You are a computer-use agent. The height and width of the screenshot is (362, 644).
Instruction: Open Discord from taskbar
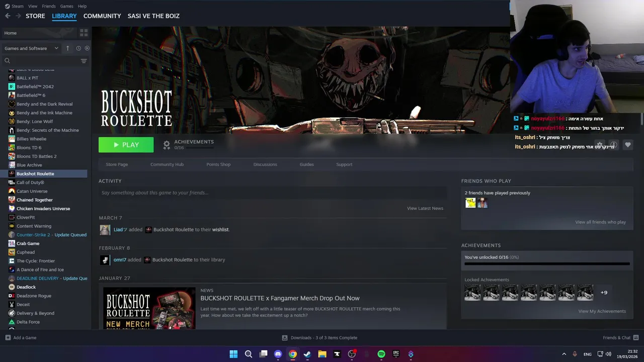[278, 354]
